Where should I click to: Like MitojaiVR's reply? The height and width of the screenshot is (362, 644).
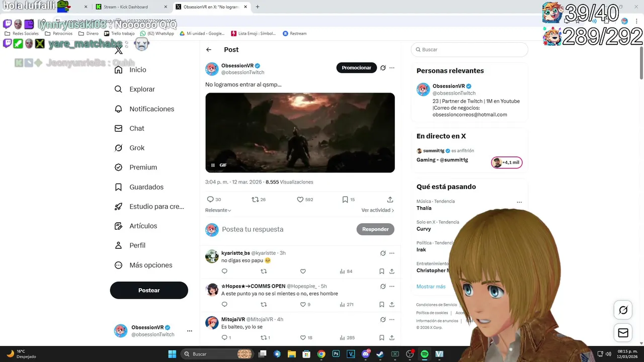(303, 338)
